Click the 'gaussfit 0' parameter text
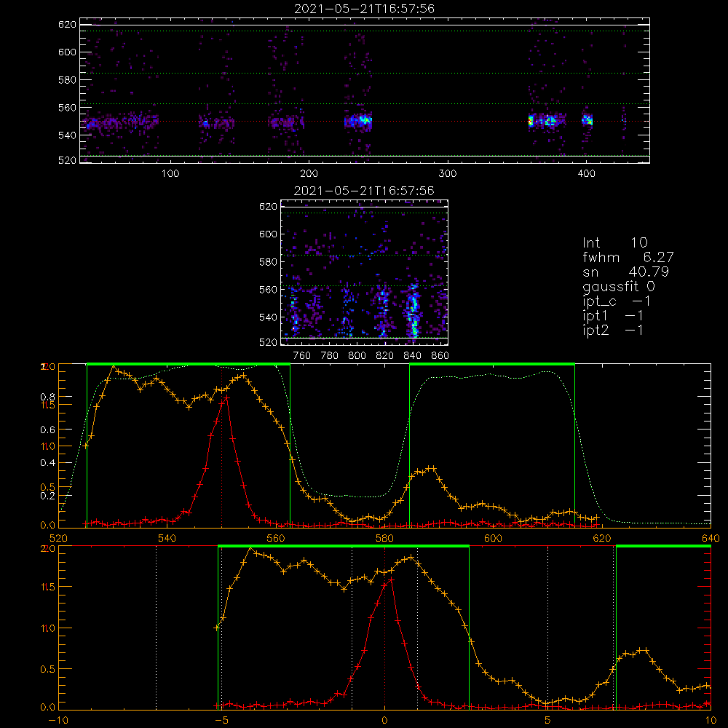 (618, 286)
